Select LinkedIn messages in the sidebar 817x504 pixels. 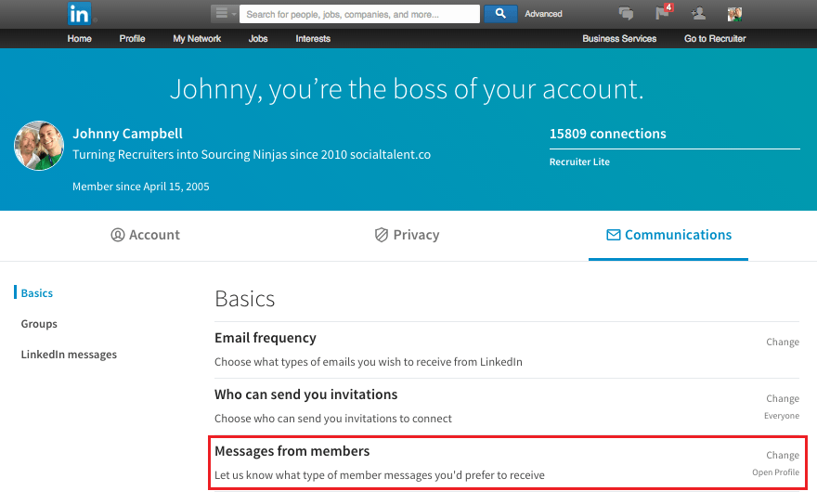click(69, 355)
